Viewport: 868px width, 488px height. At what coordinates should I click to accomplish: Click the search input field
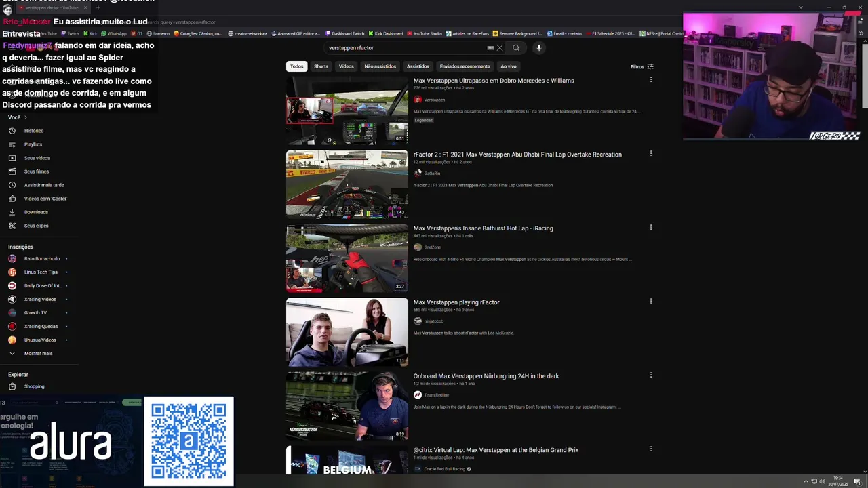click(x=406, y=48)
